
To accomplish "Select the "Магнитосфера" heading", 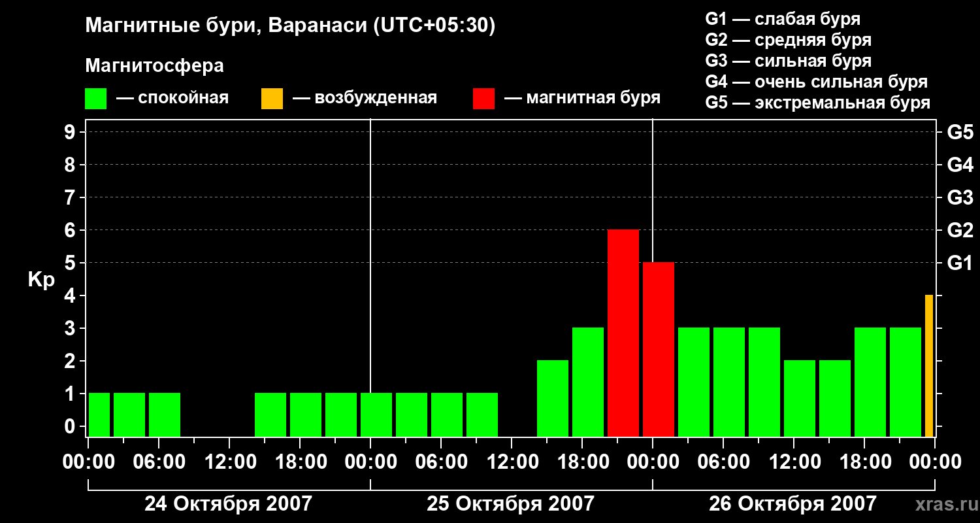I will click(x=155, y=66).
